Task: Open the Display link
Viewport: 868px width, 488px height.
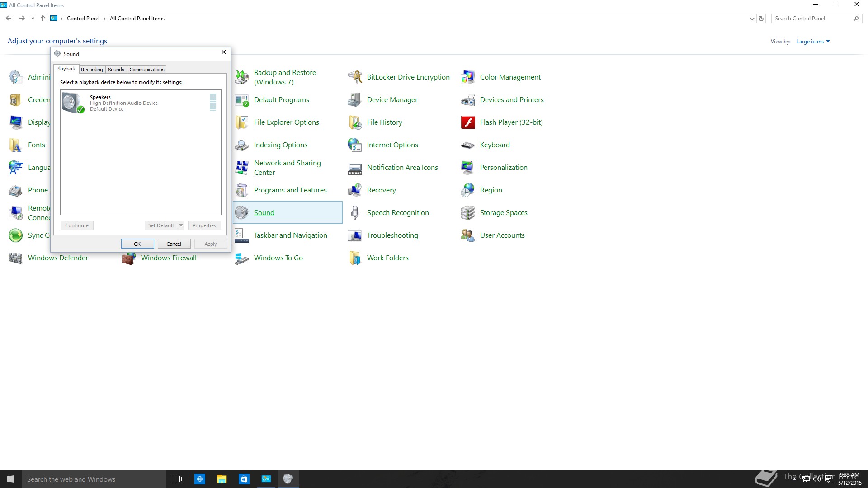Action: coord(39,122)
